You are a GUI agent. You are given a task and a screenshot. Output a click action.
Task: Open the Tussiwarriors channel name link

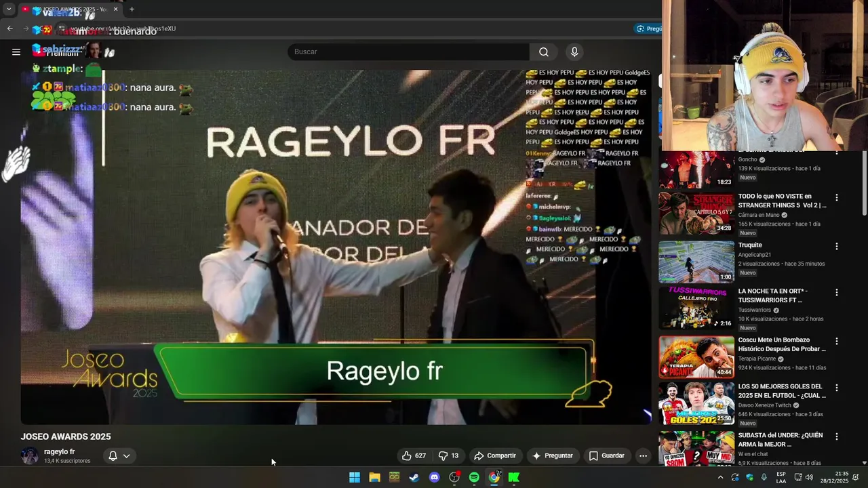754,310
